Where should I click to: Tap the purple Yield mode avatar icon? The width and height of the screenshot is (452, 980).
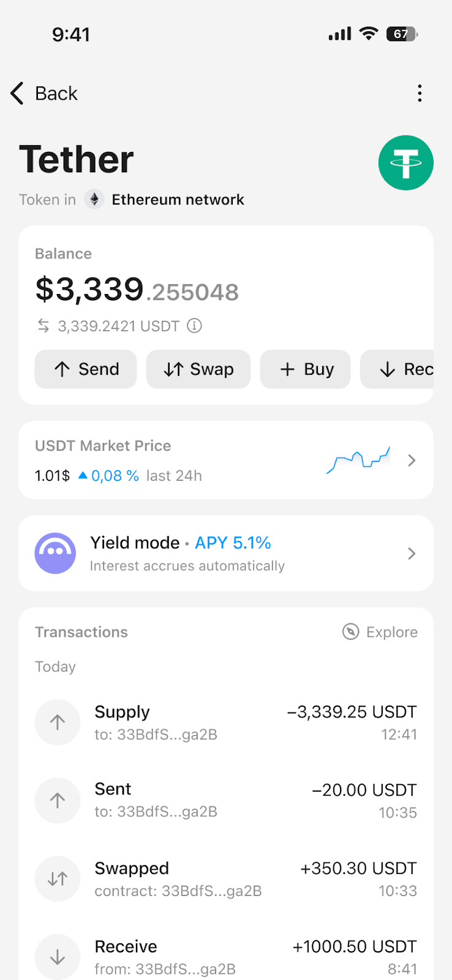point(56,553)
